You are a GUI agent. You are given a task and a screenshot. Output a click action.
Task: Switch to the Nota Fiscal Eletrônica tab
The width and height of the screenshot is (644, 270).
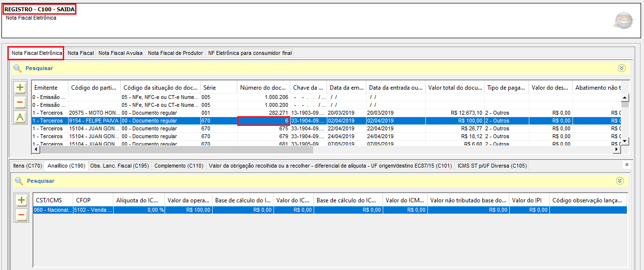(x=37, y=53)
